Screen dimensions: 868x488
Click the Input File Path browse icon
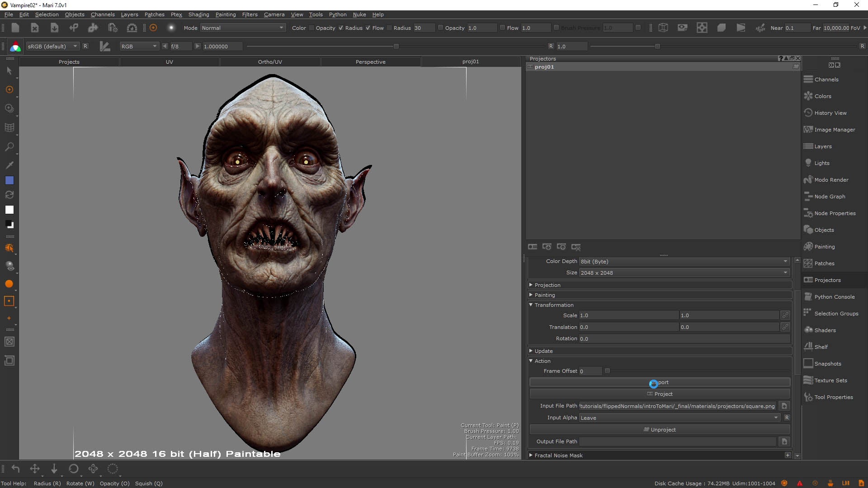pyautogui.click(x=784, y=406)
